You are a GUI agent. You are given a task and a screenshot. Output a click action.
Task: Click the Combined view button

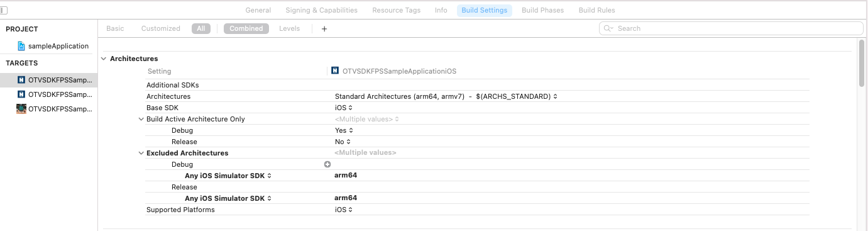246,28
